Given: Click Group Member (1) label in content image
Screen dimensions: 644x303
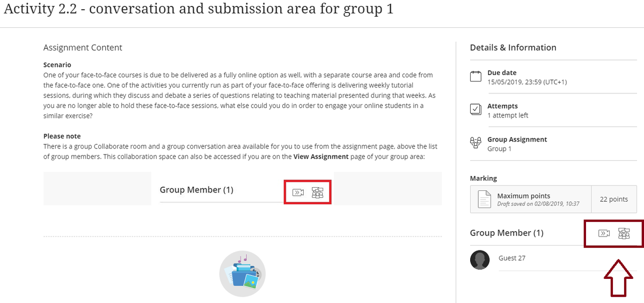Looking at the screenshot, I should tap(196, 190).
